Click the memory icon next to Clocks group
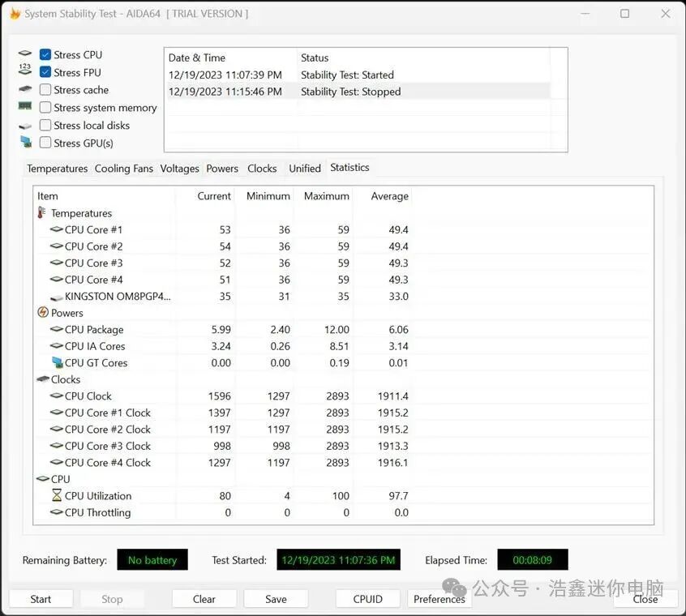The image size is (686, 616). 43,379
